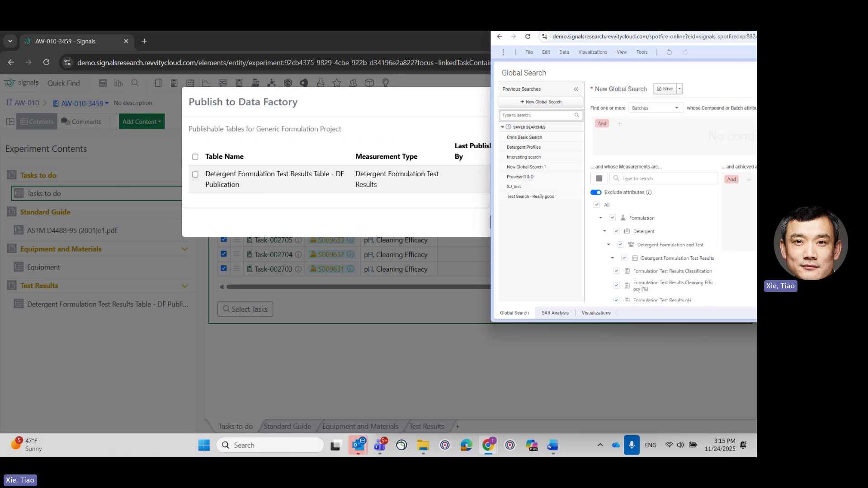Open the Add Content menu

pyautogui.click(x=142, y=121)
